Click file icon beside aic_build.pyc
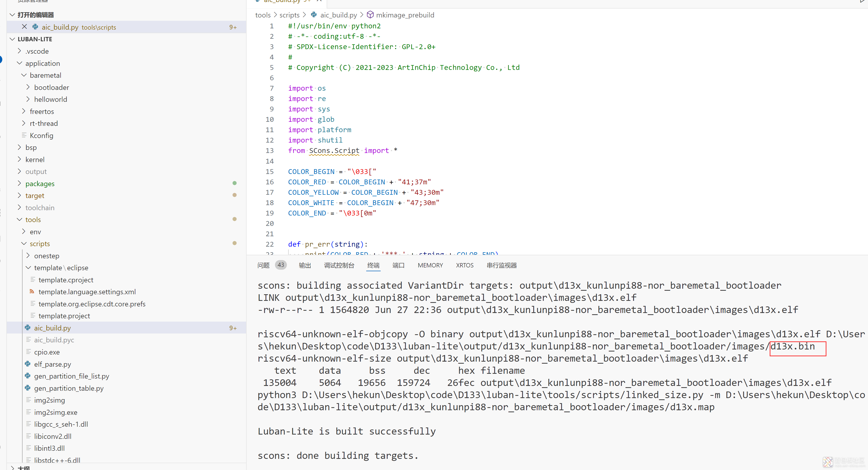The image size is (868, 470). pyautogui.click(x=29, y=339)
